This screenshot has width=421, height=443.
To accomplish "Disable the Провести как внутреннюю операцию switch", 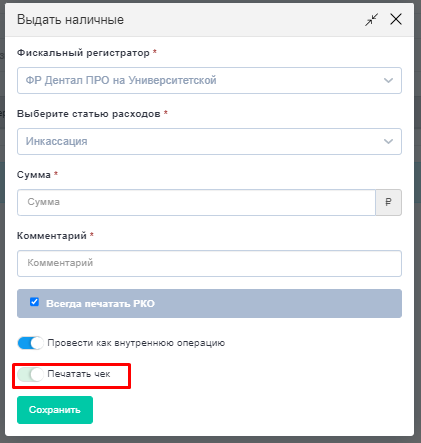I will pos(30,343).
